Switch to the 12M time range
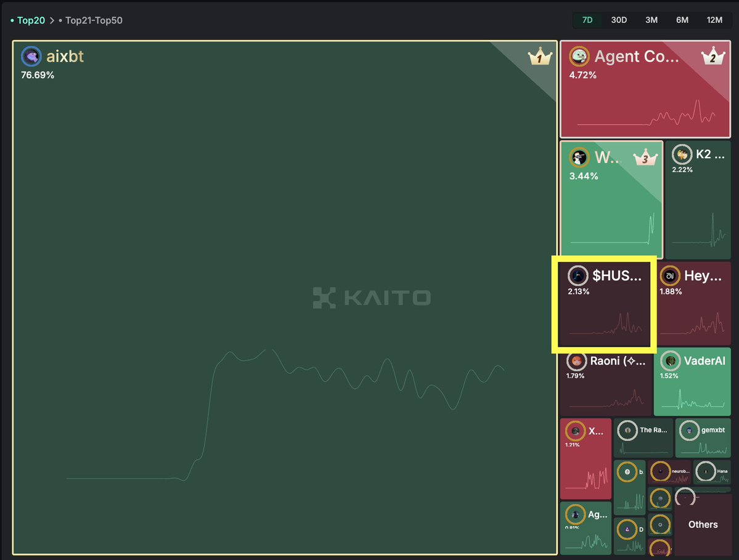Viewport: 739px width, 560px height. point(714,20)
